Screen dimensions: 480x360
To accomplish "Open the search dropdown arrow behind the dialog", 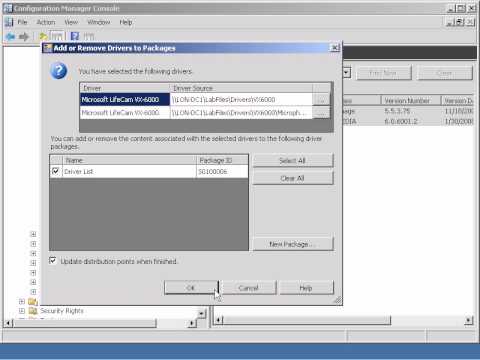I will click(347, 73).
